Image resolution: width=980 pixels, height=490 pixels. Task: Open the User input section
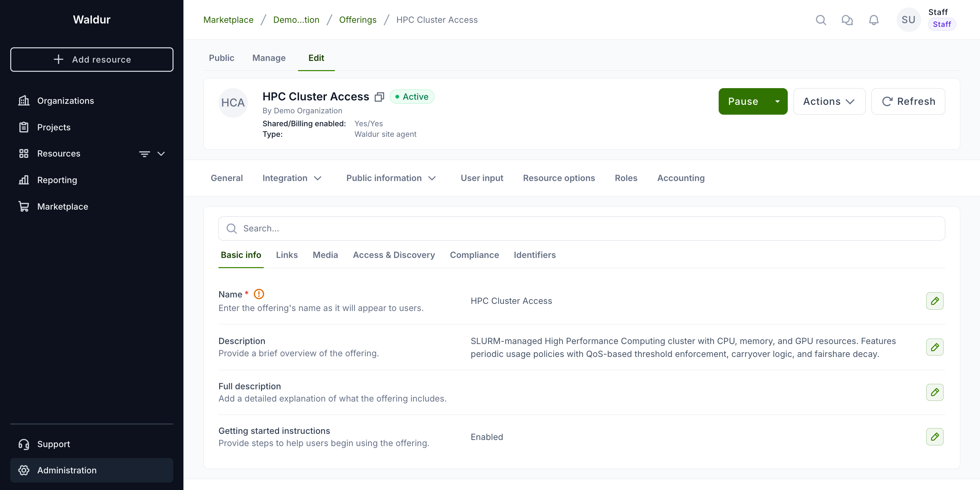pos(482,178)
